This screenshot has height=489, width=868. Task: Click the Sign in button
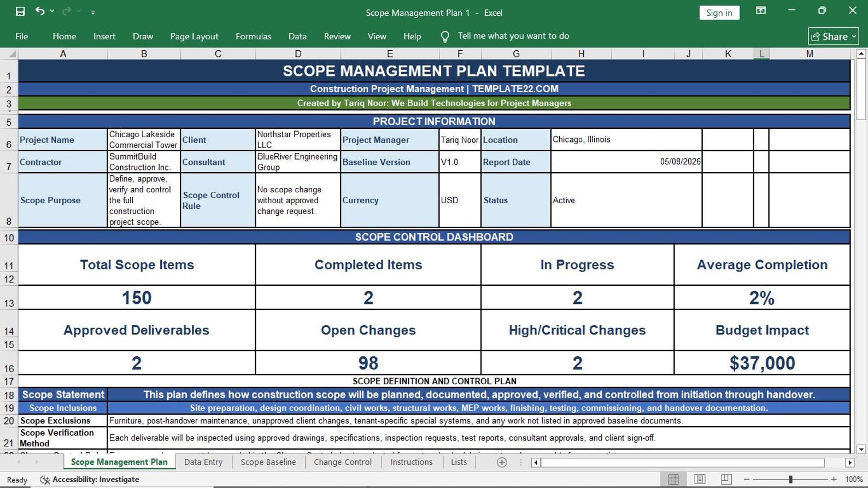[x=719, y=13]
